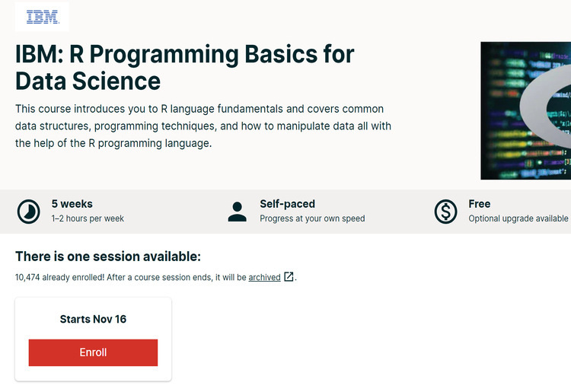This screenshot has height=392, width=571.
Task: Click the course code image thumbnail
Action: click(525, 110)
